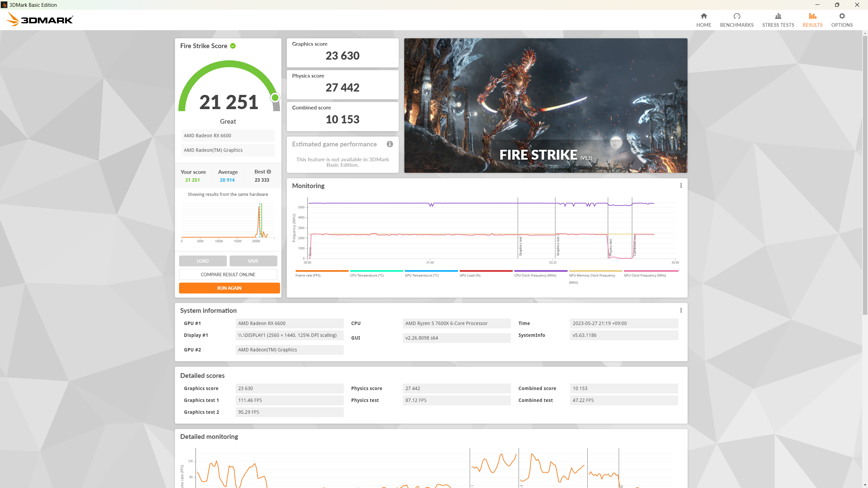This screenshot has height=488, width=868.
Task: Click Physics test value 87.12 FPS
Action: [457, 400]
